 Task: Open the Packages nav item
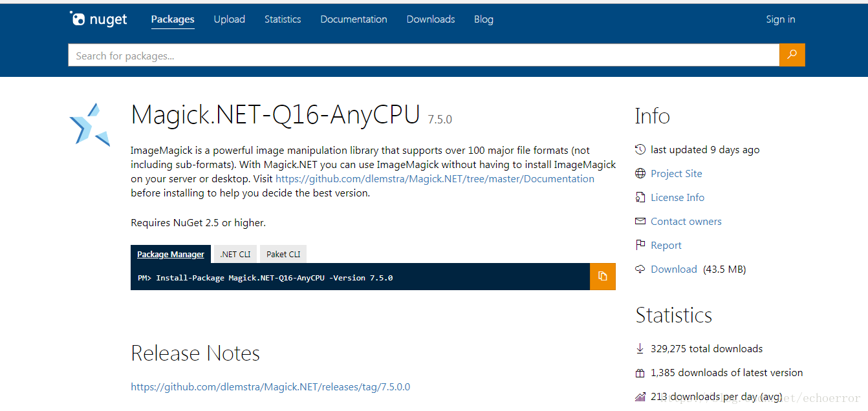[173, 19]
